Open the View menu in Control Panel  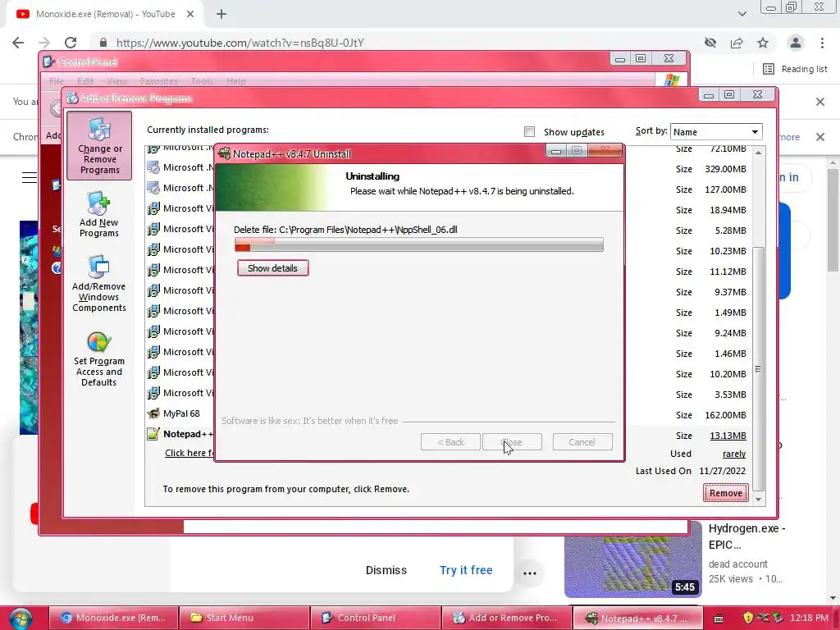pos(116,81)
